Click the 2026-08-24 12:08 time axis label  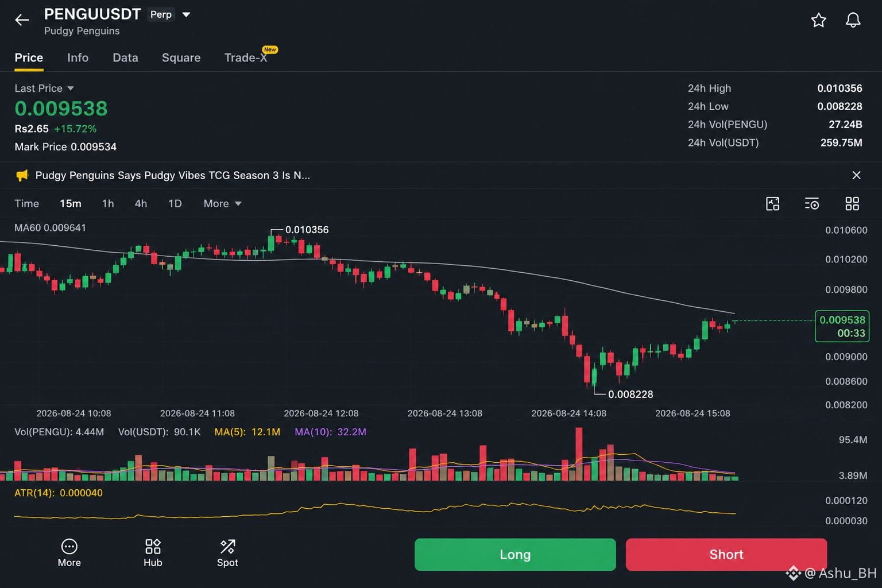tap(321, 413)
